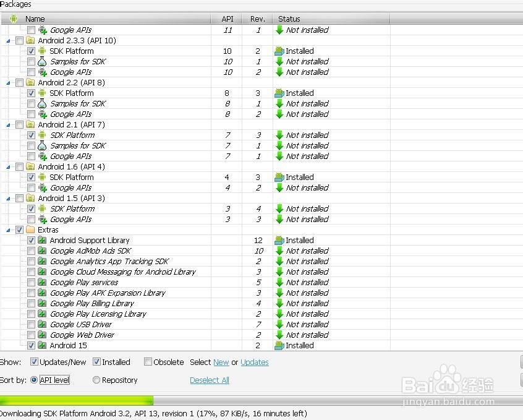
Task: Toggle the Installed show filter
Action: [x=96, y=362]
